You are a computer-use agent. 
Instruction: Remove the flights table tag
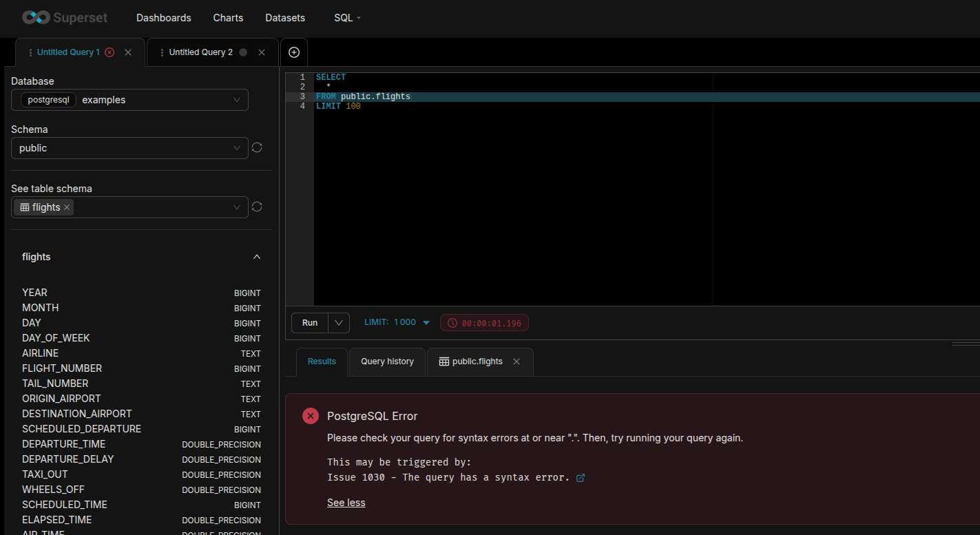click(x=67, y=207)
